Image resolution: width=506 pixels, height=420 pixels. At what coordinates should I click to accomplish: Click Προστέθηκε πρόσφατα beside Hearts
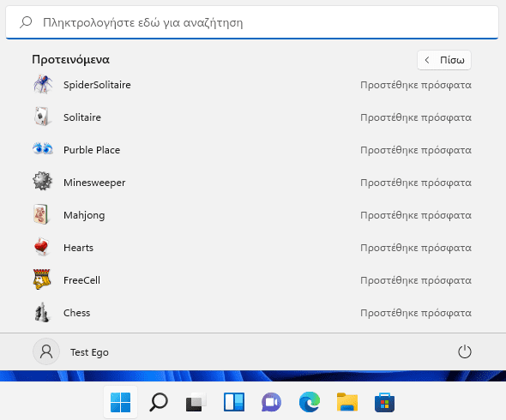pos(416,248)
